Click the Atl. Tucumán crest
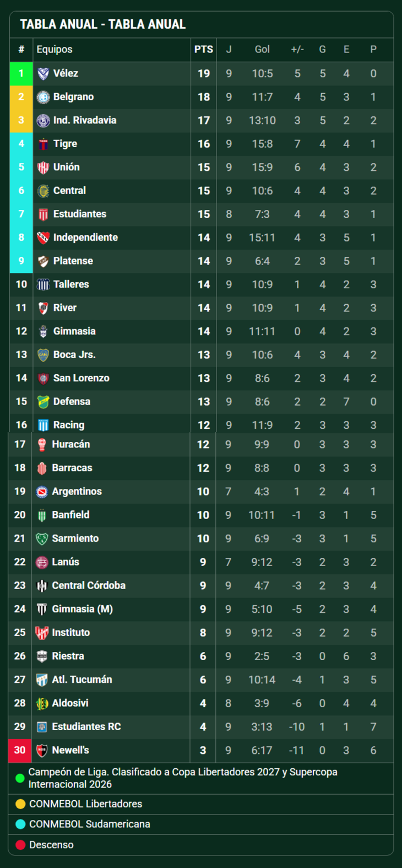The width and height of the screenshot is (402, 868). click(x=42, y=680)
